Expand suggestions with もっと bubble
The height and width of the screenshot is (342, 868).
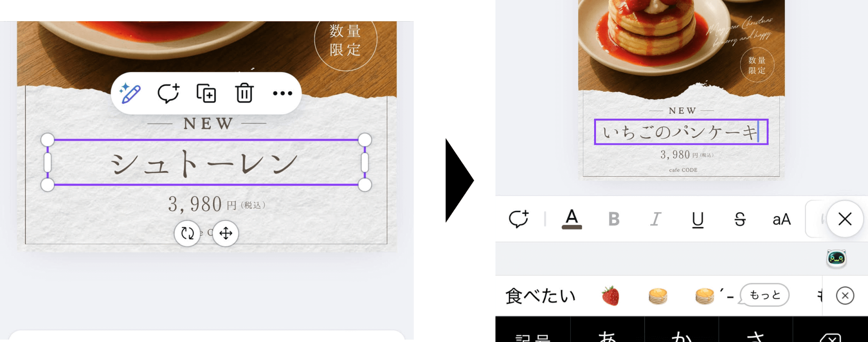[765, 295]
